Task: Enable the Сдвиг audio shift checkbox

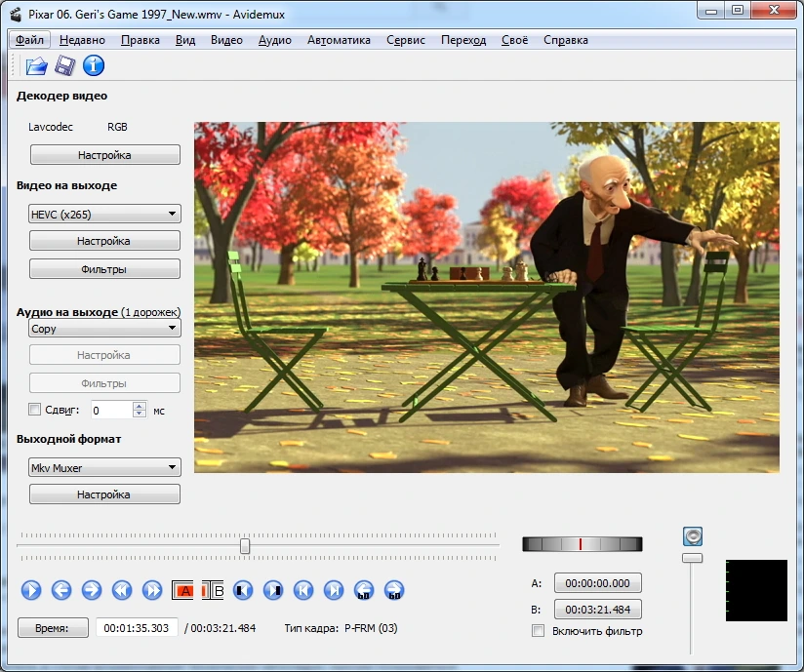Action: click(x=34, y=410)
